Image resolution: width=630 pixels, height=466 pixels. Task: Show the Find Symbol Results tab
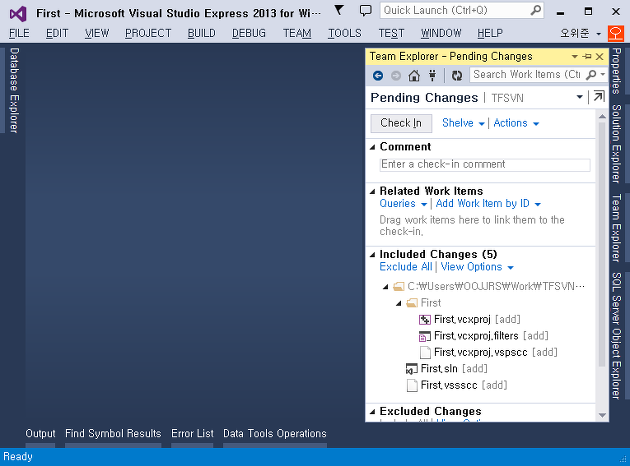point(113,433)
